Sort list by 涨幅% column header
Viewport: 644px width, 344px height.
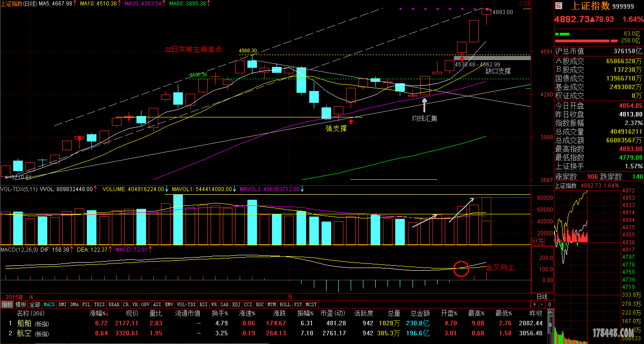98,314
